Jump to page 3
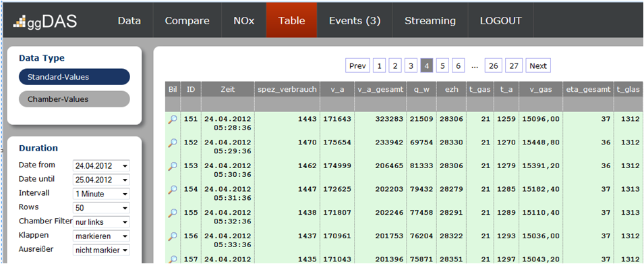 [411, 65]
